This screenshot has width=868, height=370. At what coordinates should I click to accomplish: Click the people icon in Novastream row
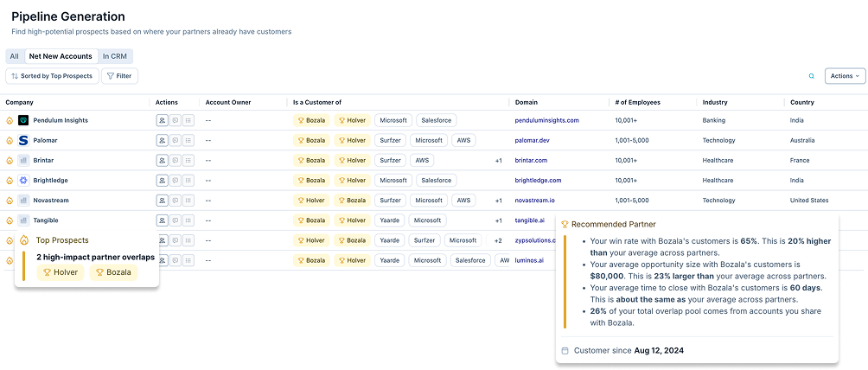[x=163, y=200]
